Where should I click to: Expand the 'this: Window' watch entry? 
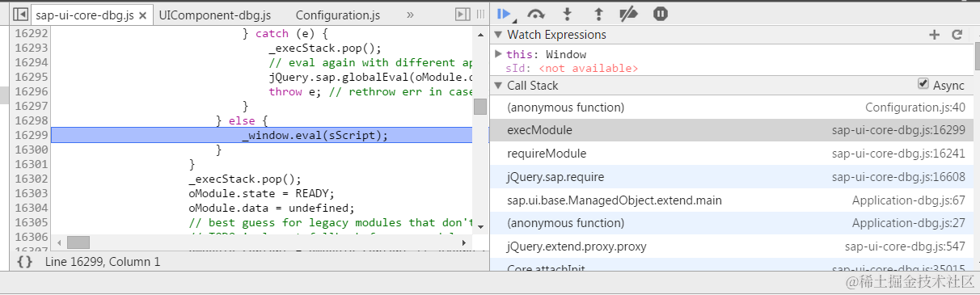(x=498, y=54)
